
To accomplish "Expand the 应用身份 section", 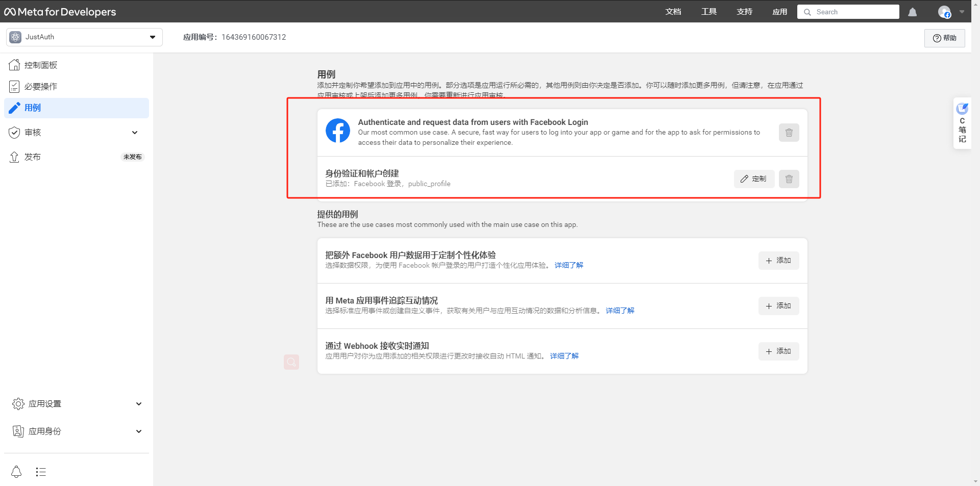I will [x=77, y=431].
